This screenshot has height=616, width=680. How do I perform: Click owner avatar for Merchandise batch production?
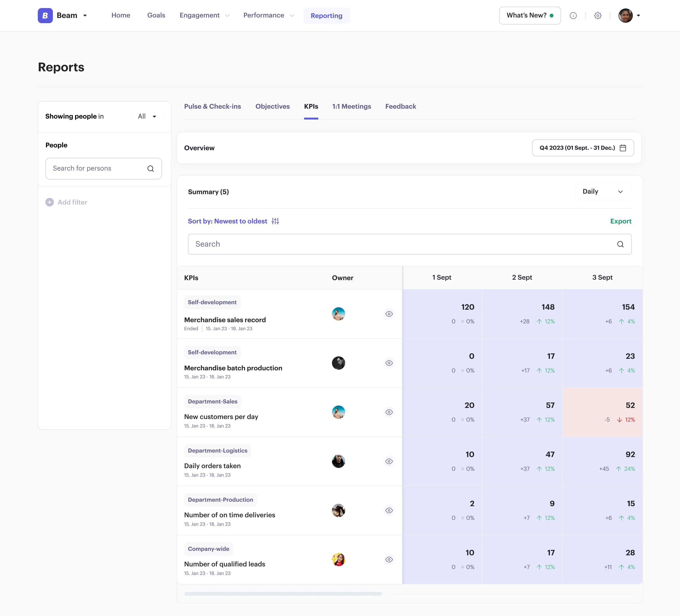(338, 363)
